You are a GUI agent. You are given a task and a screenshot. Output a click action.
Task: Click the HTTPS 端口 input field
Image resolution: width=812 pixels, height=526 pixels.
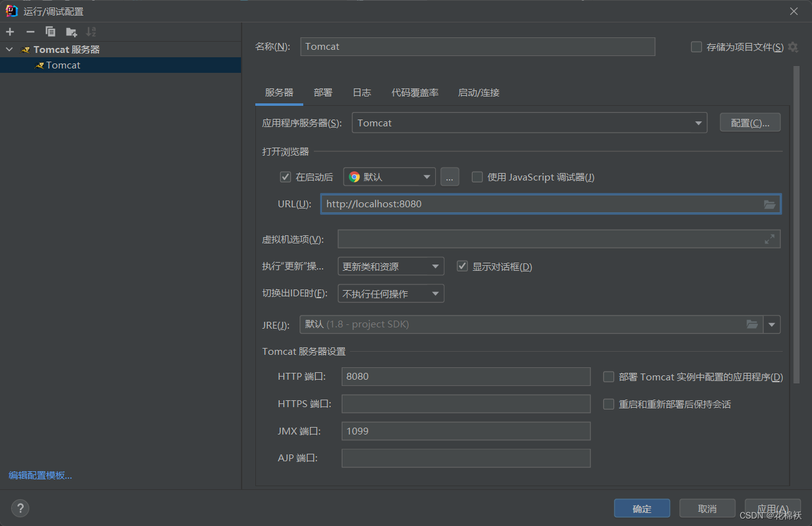(x=466, y=404)
